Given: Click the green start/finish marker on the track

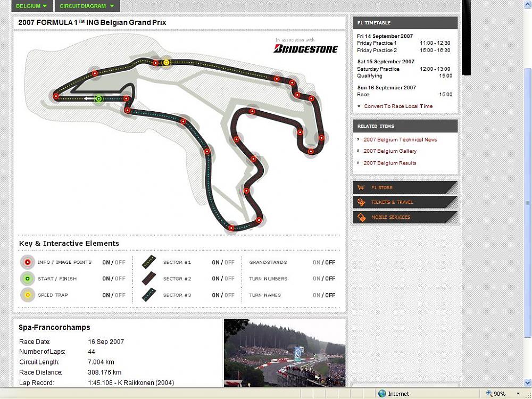Looking at the screenshot, I should tap(98, 98).
